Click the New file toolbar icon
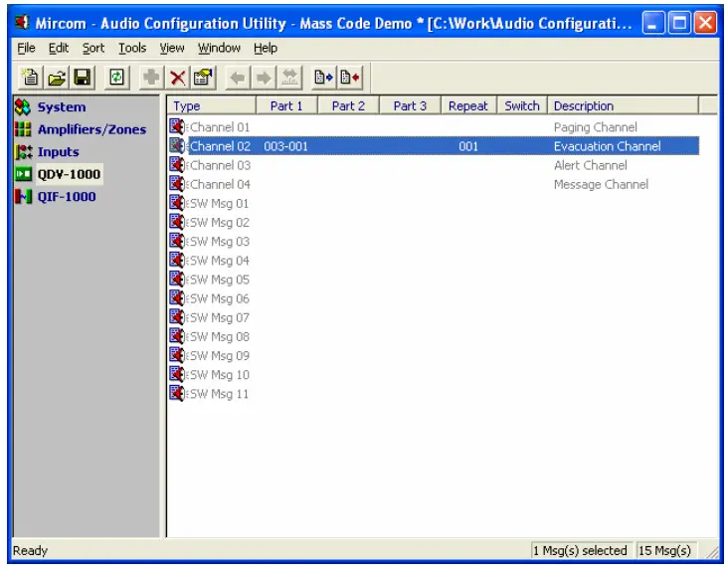 [x=29, y=76]
